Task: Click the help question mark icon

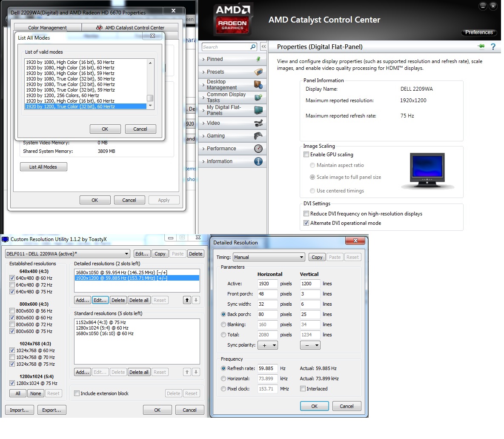Action: click(493, 47)
